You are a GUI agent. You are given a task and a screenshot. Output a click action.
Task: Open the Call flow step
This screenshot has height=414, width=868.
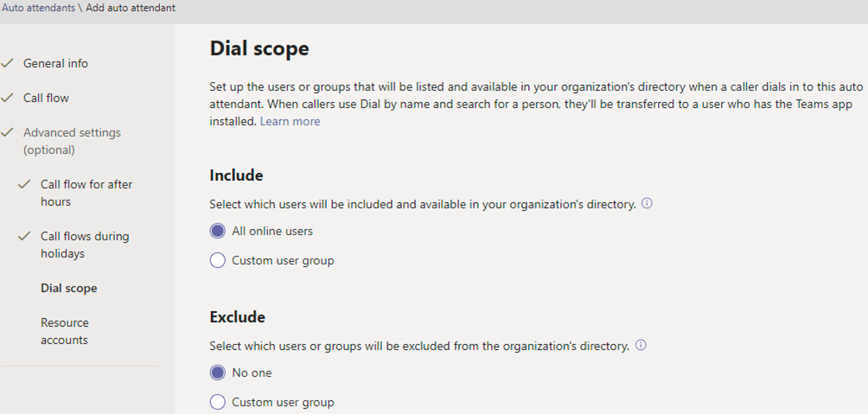(46, 98)
